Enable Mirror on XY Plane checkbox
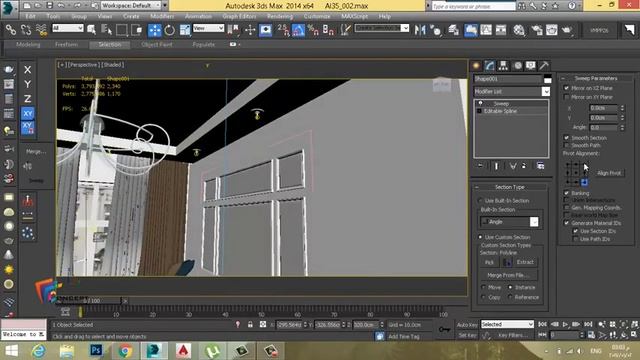The height and width of the screenshot is (360, 640). pyautogui.click(x=567, y=97)
